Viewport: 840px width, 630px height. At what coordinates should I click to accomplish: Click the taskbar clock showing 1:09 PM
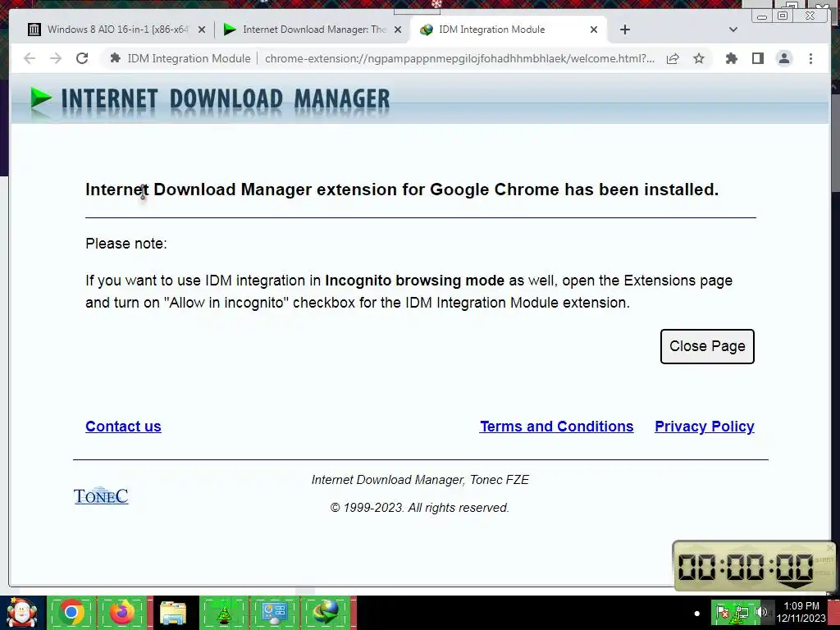click(x=801, y=612)
